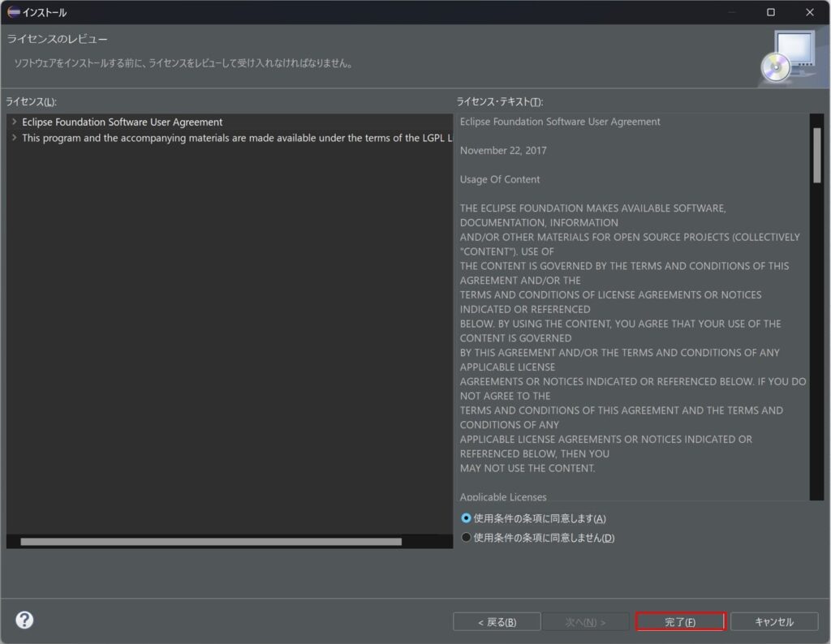Click the キャンセル button
The image size is (831, 644).
[x=774, y=620]
